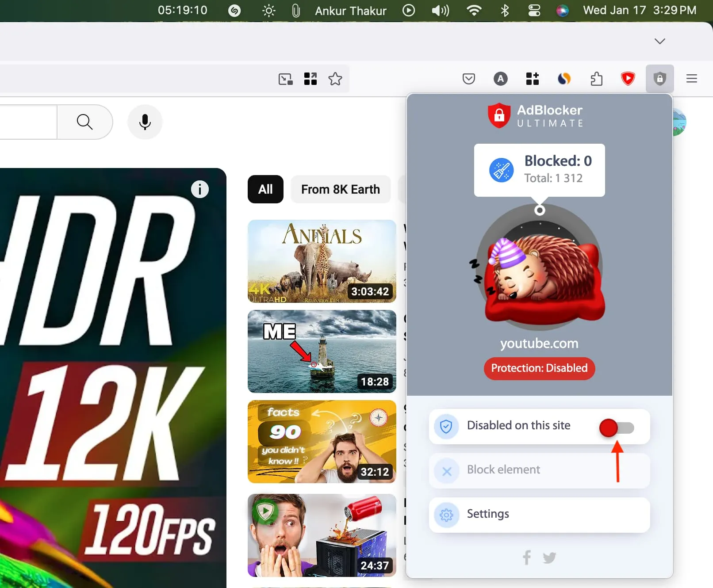Toggle the Disabled on this site switch
The image size is (713, 588).
pyautogui.click(x=617, y=428)
